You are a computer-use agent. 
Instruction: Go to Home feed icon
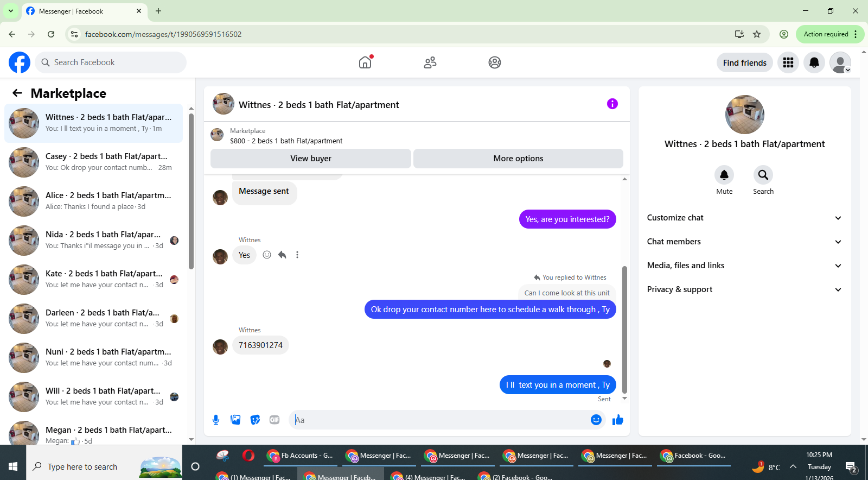365,62
